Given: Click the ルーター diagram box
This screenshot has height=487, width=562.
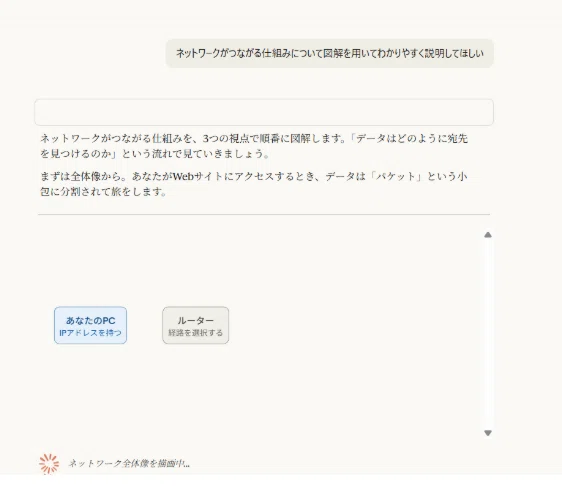Looking at the screenshot, I should click(x=195, y=325).
